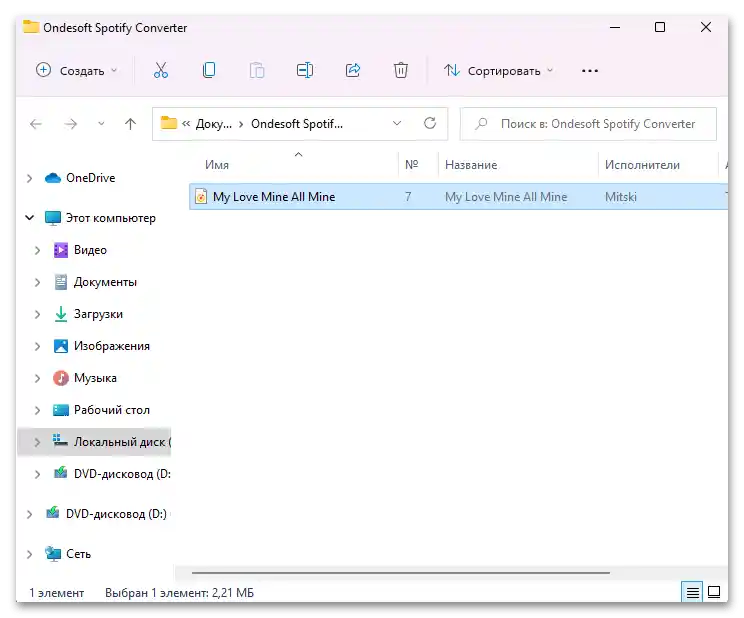Click the Документы folder icon
Screen dimensions: 744x618
pos(61,282)
